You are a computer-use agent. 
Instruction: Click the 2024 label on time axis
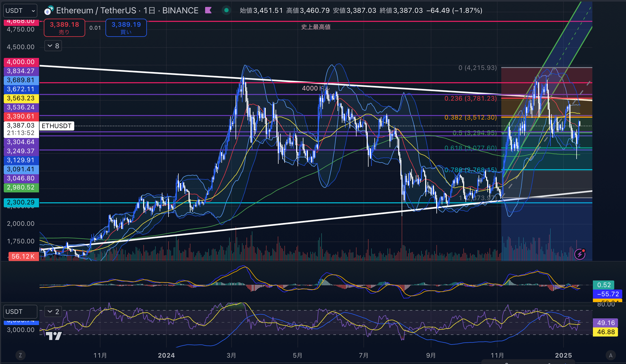166,355
